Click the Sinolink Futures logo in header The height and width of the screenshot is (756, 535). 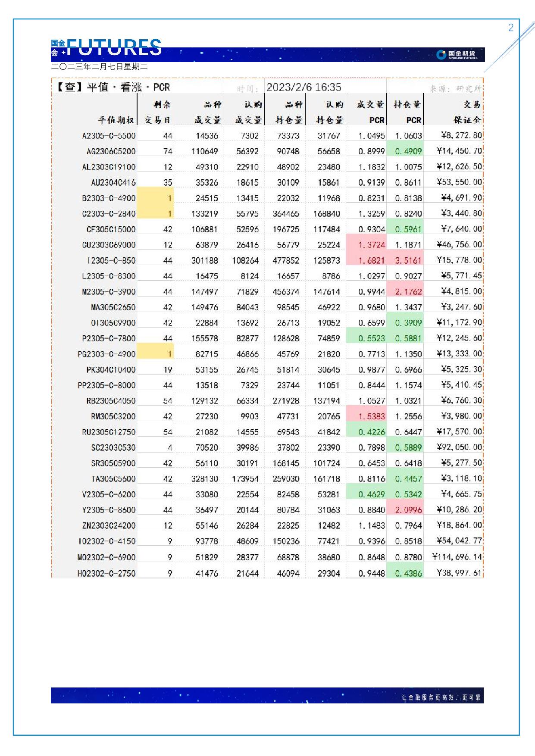pos(457,55)
